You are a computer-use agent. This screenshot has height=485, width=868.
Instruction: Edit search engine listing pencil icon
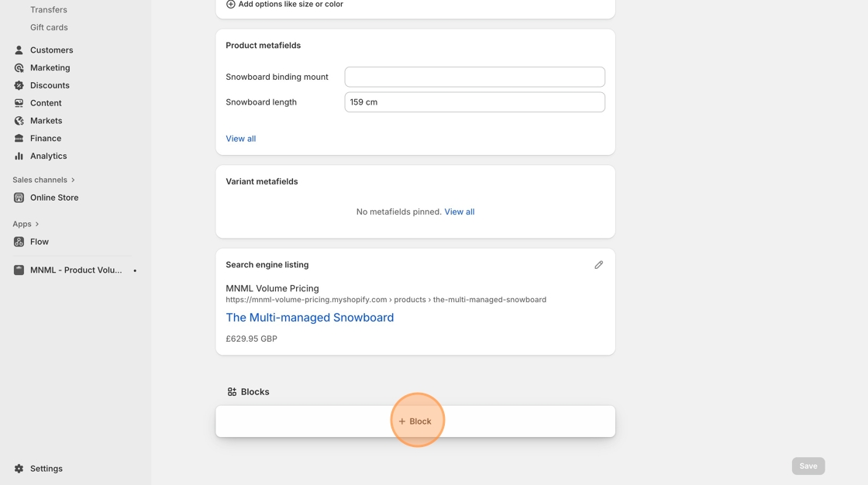click(598, 265)
